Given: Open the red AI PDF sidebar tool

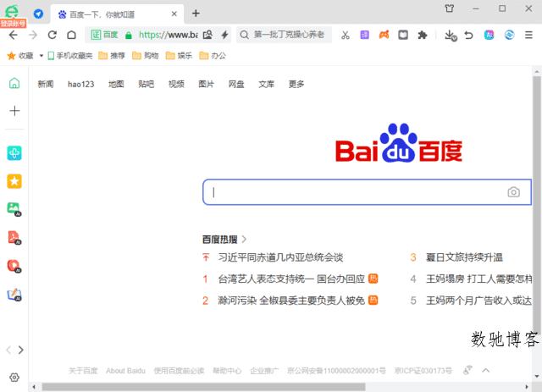Looking at the screenshot, I should click(x=14, y=237).
